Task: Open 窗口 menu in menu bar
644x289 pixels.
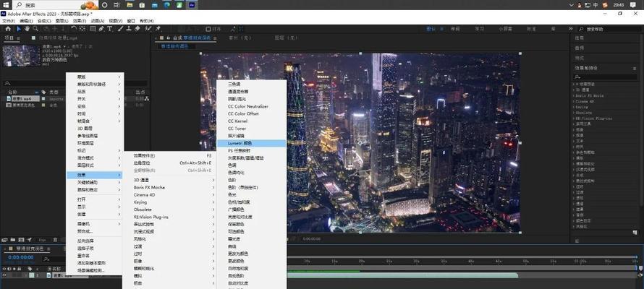Action: [x=131, y=21]
